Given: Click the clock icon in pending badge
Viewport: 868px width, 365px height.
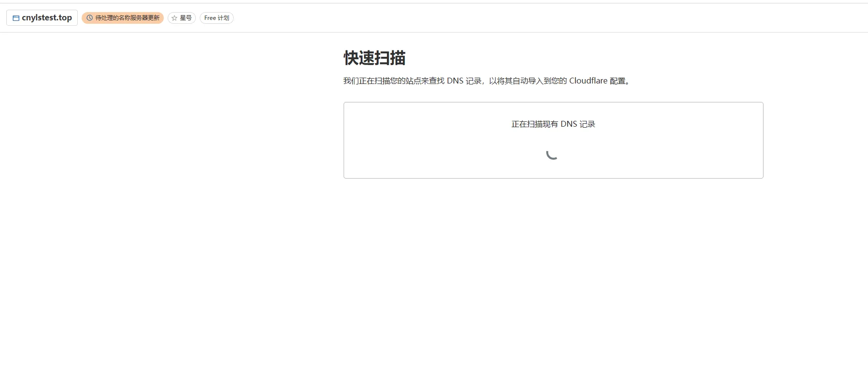Looking at the screenshot, I should click(89, 18).
